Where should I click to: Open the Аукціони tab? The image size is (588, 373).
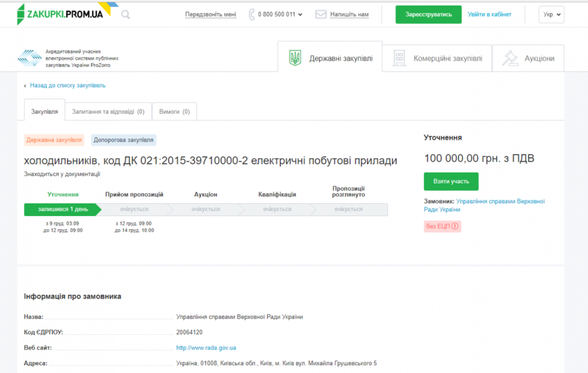(x=539, y=58)
